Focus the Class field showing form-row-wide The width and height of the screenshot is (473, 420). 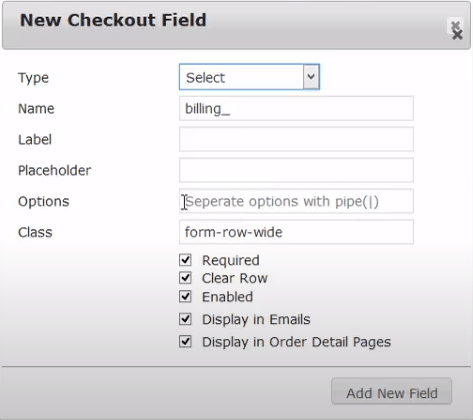[296, 232]
